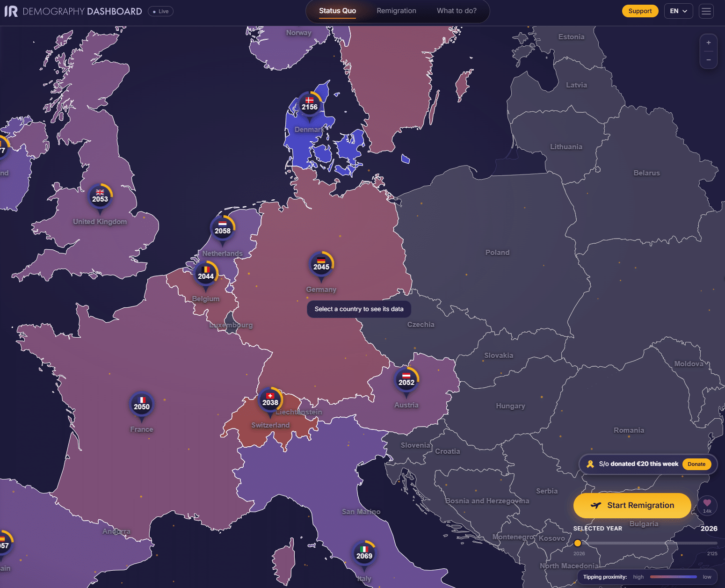Click the Croatia country label

coord(448,451)
